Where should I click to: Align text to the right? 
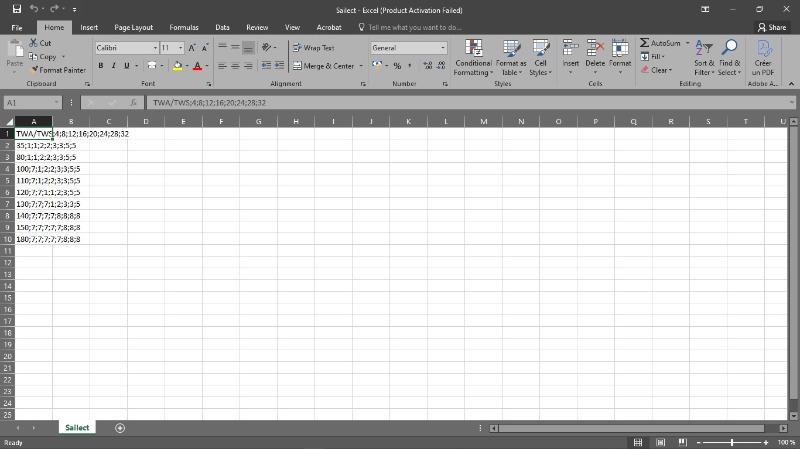[x=248, y=66]
